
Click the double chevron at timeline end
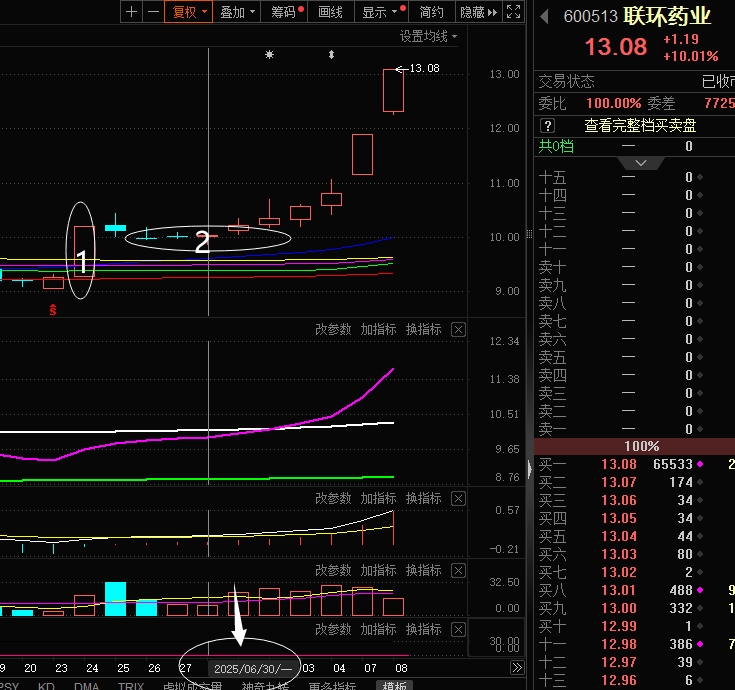(x=517, y=668)
